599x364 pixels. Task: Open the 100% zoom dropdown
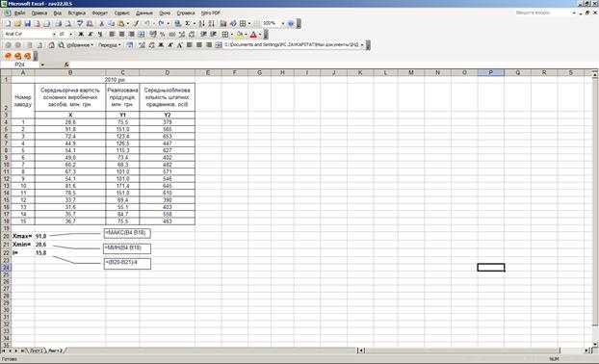pyautogui.click(x=283, y=24)
